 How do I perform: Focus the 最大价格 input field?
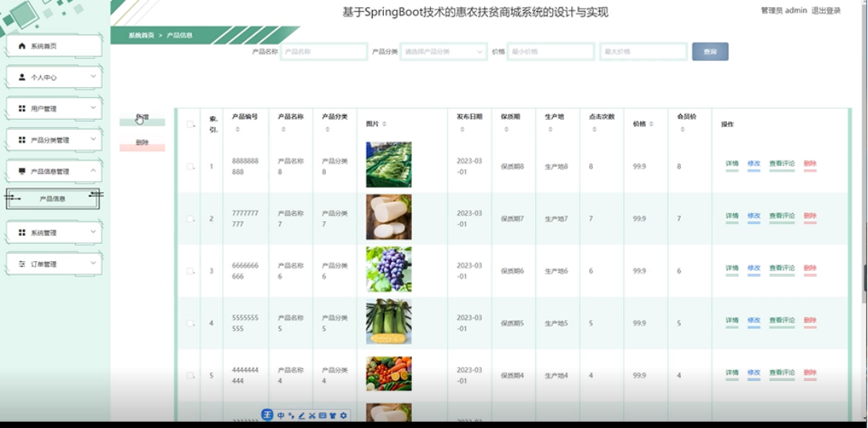tap(643, 52)
